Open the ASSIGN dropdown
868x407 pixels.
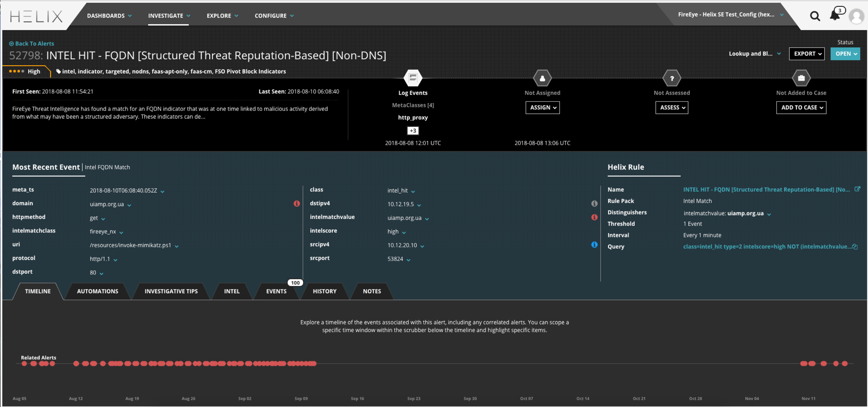(542, 107)
